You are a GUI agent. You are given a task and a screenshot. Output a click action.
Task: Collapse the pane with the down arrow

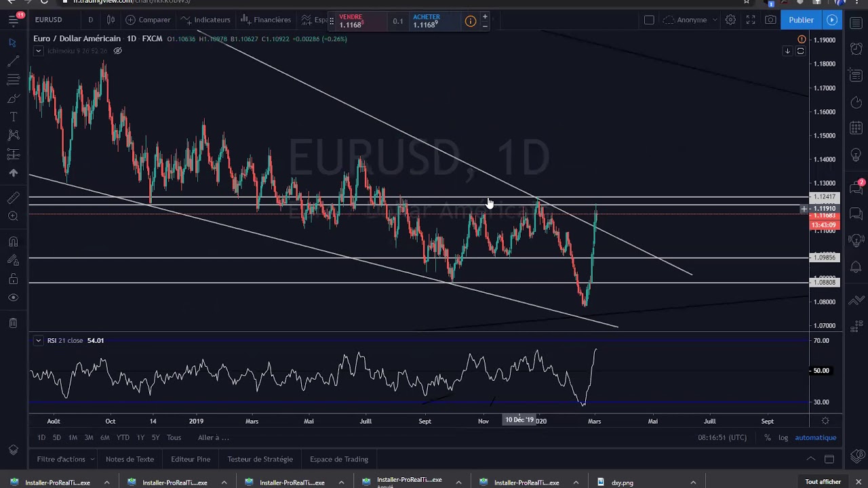click(787, 51)
